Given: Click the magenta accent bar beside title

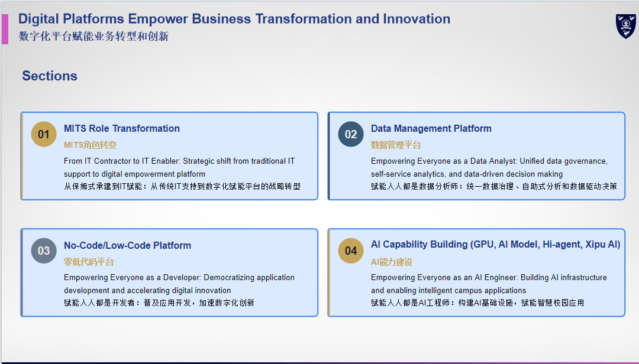Looking at the screenshot, I should click(x=5, y=29).
